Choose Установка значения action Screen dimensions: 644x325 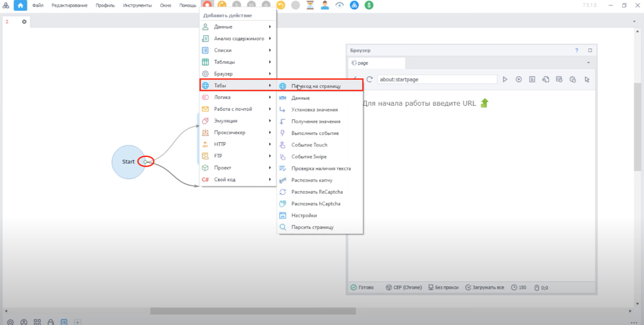tap(320, 110)
